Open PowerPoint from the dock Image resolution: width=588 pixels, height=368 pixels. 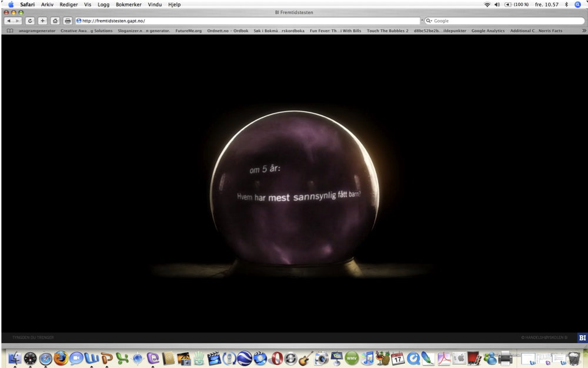click(x=106, y=359)
